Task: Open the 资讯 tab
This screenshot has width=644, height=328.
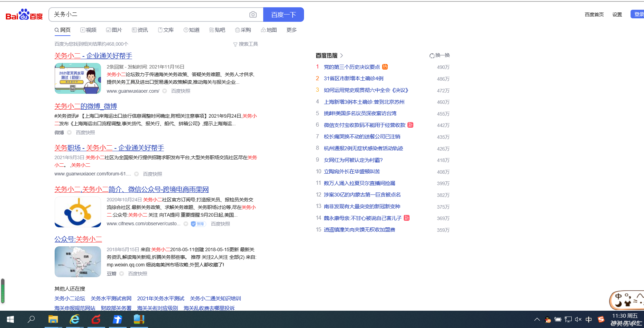Action: point(140,30)
